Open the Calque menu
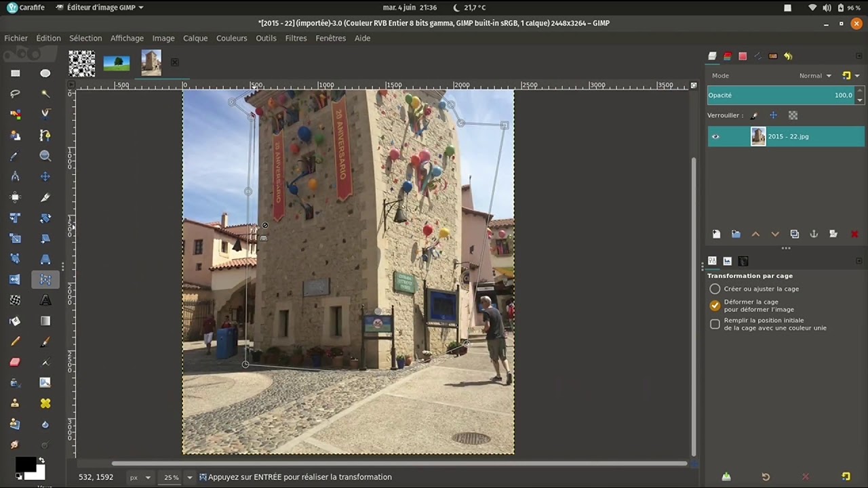Viewport: 868px width, 488px height. [x=195, y=38]
